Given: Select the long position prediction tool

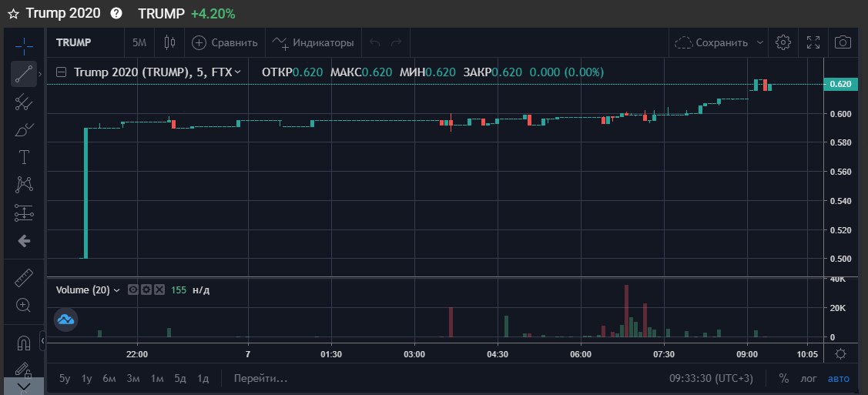Looking at the screenshot, I should coord(24,213).
